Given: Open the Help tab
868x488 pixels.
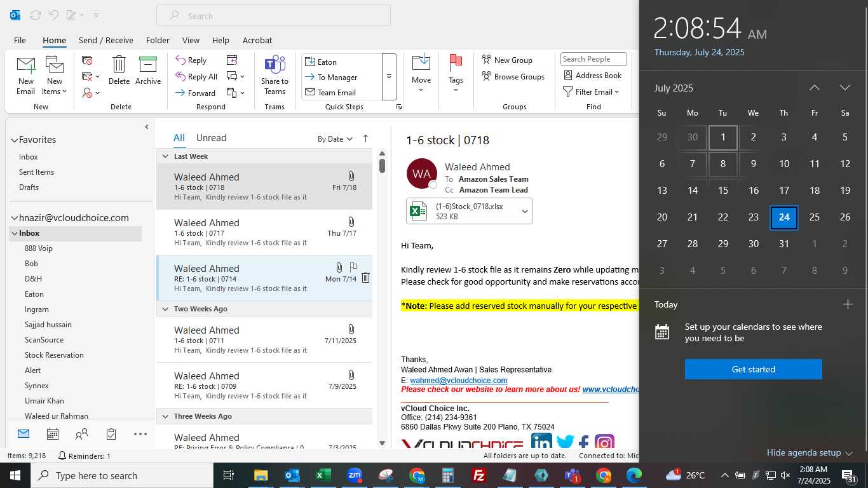Looking at the screenshot, I should pos(220,40).
